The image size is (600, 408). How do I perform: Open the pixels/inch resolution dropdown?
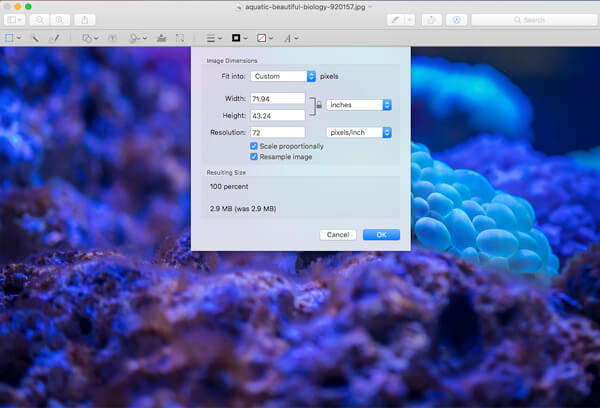(x=359, y=132)
